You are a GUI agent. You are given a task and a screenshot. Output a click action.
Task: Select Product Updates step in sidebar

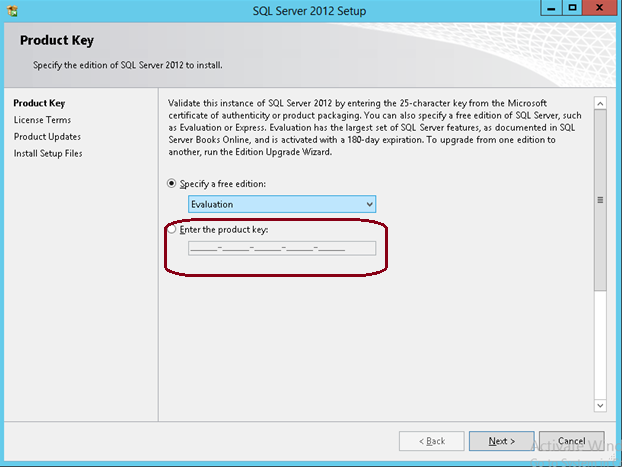47,136
